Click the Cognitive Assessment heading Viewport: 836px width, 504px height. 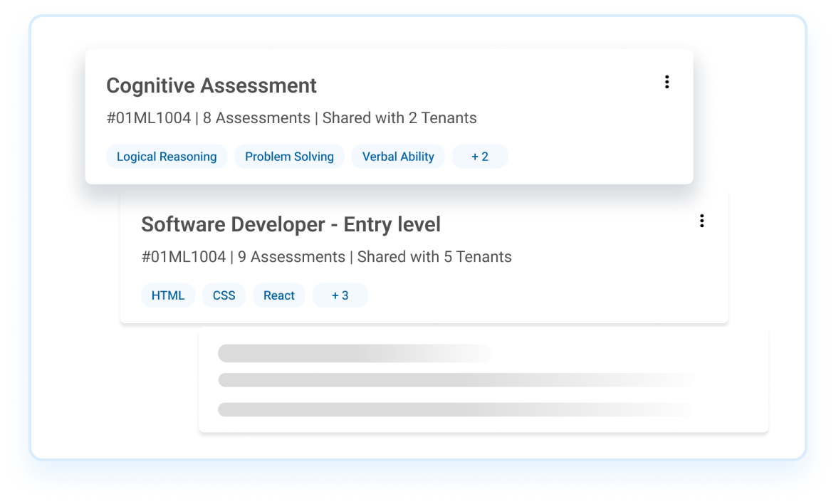point(211,85)
